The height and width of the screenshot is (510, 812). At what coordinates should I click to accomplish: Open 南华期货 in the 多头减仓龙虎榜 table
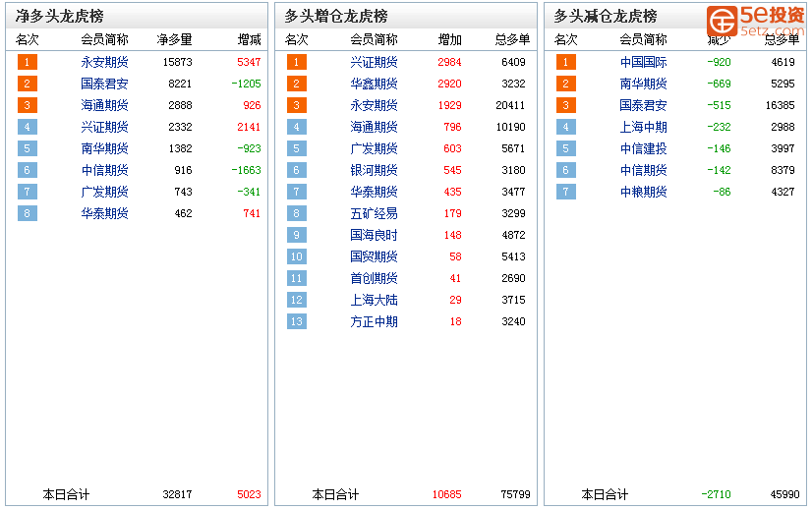coord(643,84)
